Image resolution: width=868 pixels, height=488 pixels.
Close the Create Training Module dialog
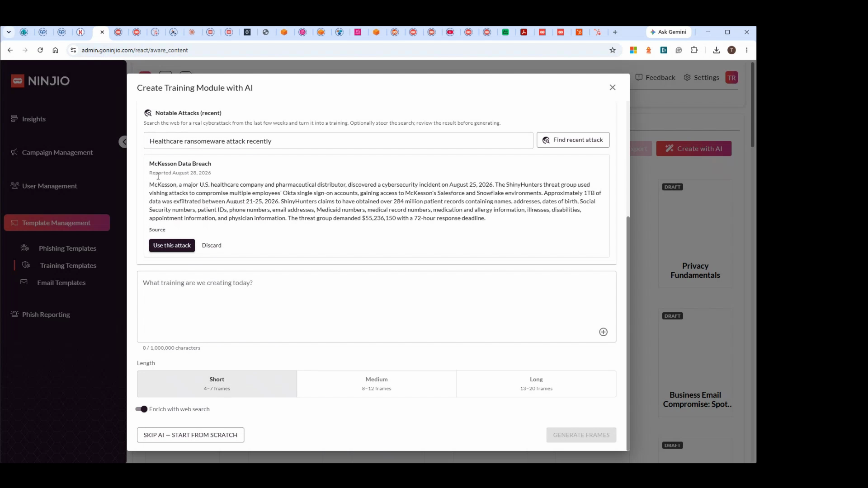point(612,88)
